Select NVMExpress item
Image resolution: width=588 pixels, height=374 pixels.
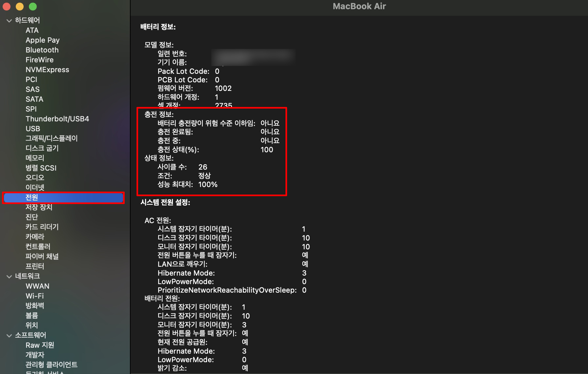point(47,70)
